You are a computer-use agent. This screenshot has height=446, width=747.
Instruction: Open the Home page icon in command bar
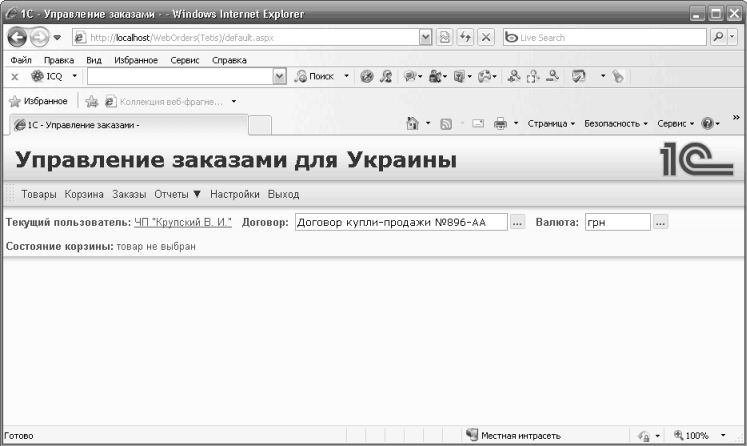412,124
